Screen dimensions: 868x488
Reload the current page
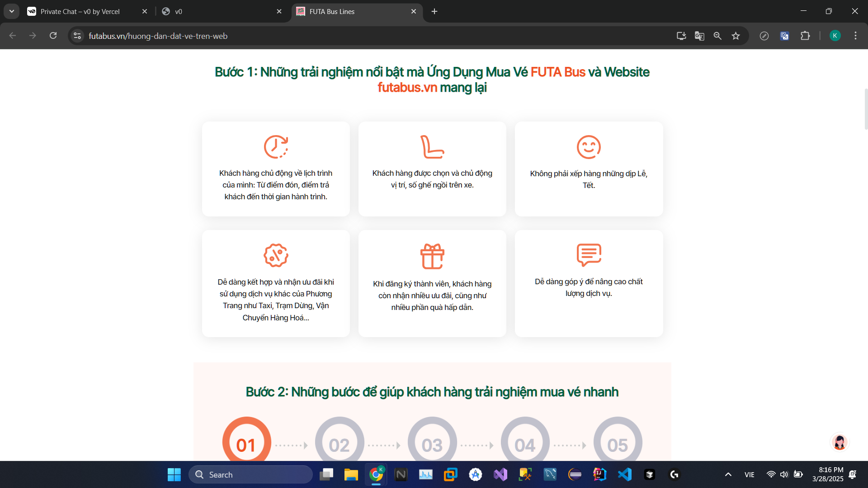tap(53, 36)
